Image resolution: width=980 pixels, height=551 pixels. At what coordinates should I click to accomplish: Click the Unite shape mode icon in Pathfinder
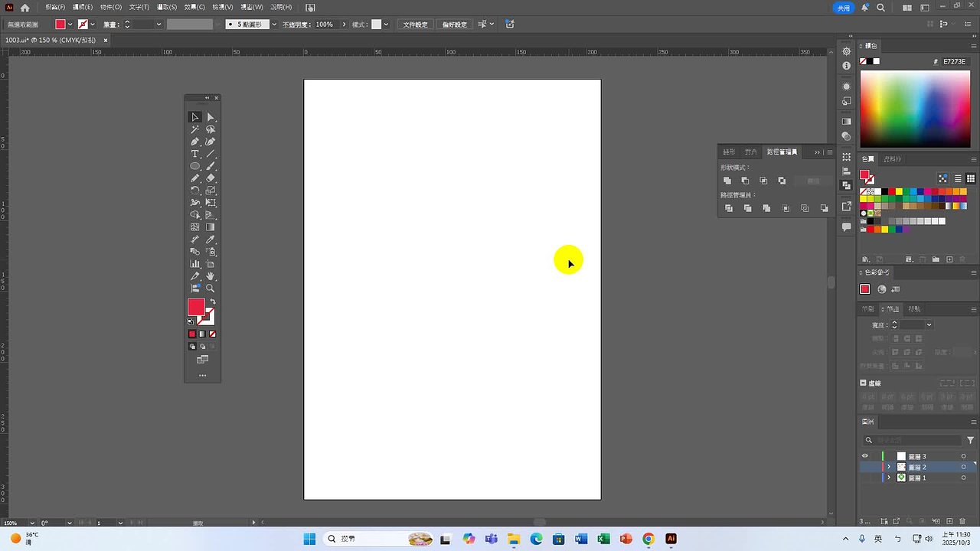click(x=727, y=181)
